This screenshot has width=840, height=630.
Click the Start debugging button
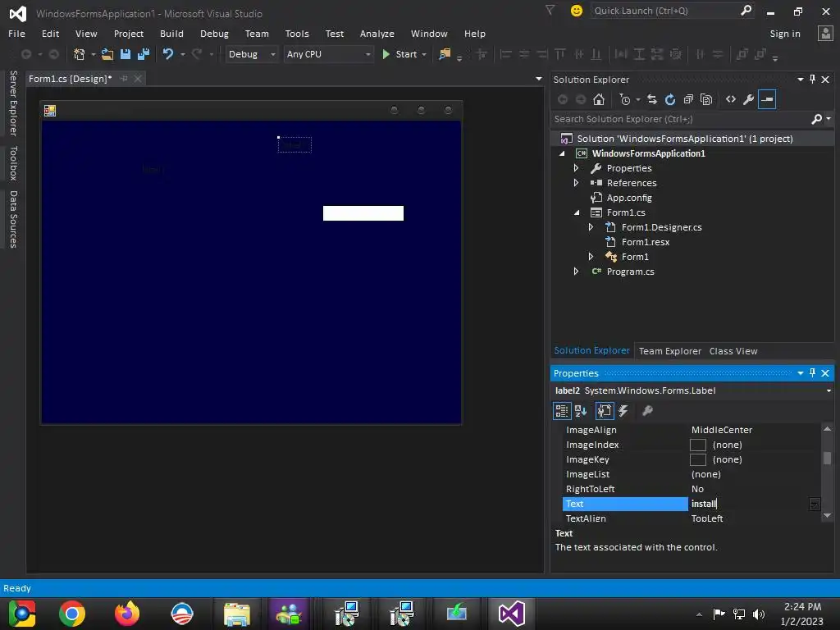(399, 54)
